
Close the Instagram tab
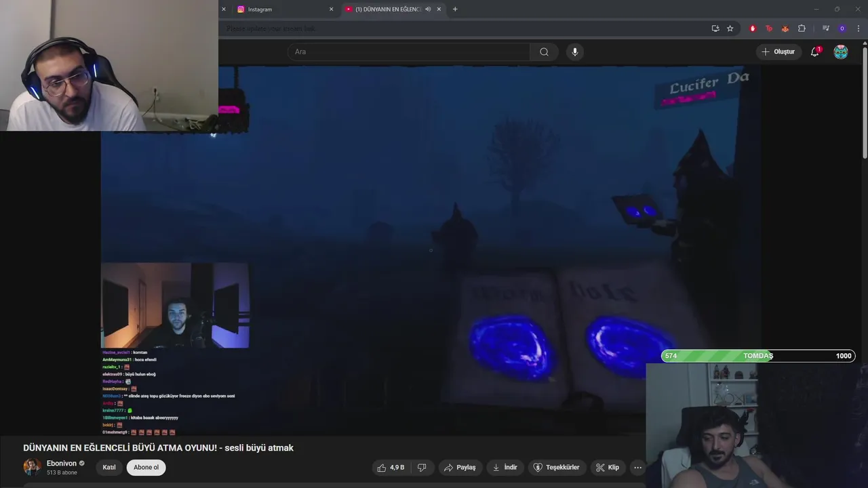coord(331,9)
